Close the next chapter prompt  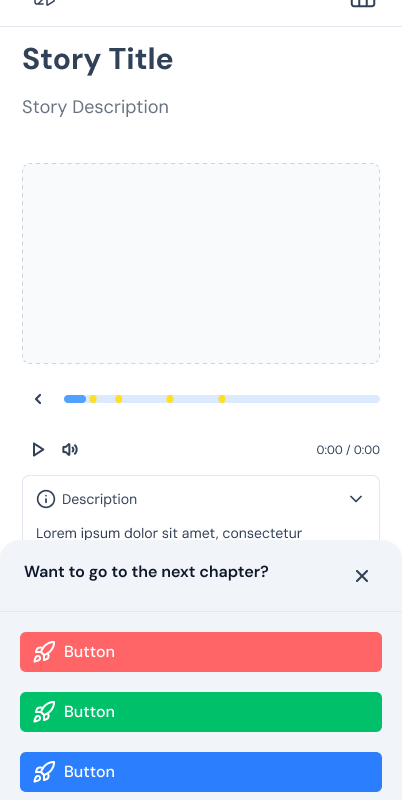[362, 576]
